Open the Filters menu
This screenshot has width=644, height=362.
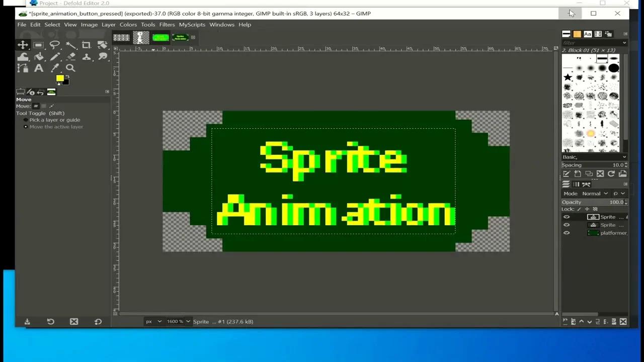pos(167,24)
